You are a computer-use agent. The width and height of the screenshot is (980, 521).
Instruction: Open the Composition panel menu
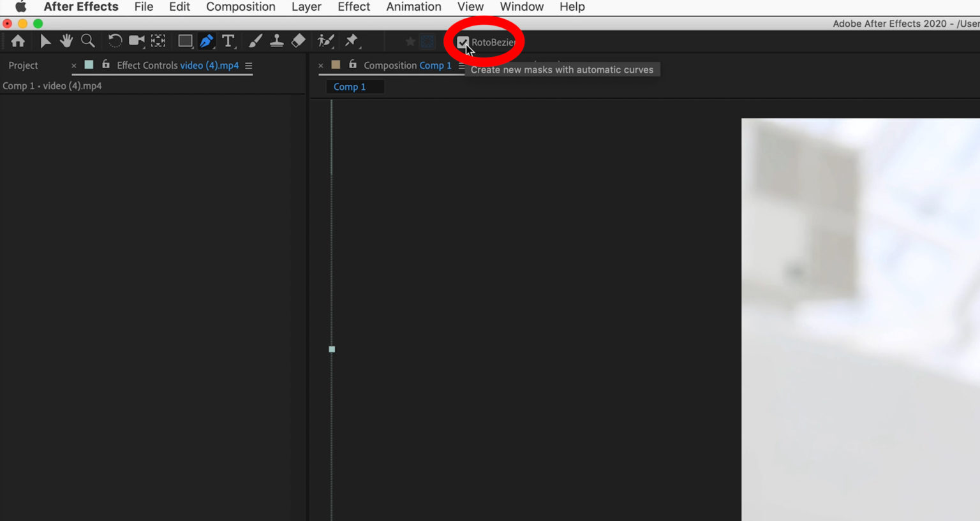coord(462,65)
